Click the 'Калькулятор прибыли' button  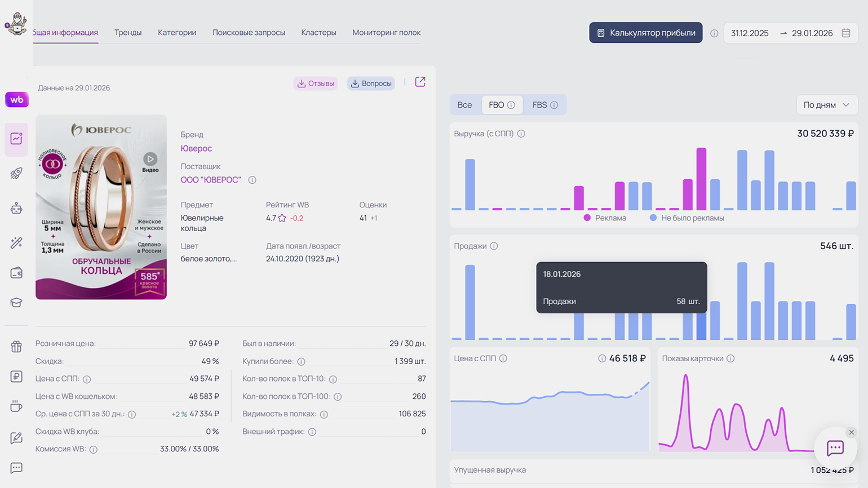point(645,33)
